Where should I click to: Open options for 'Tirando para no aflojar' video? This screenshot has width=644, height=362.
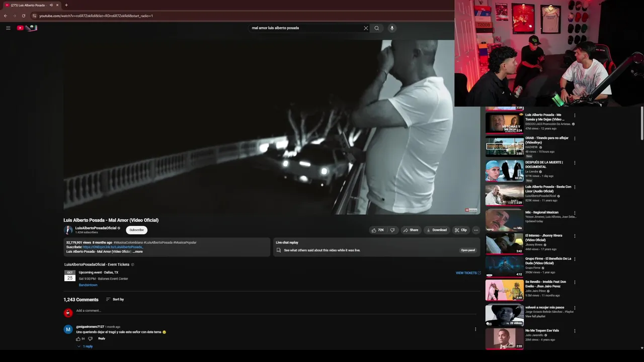tap(575, 138)
